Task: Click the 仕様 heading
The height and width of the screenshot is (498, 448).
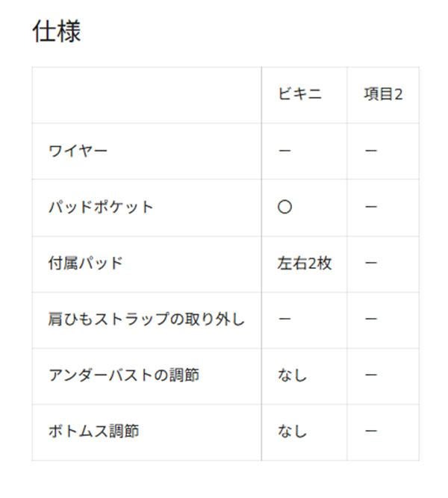Action: [x=57, y=31]
